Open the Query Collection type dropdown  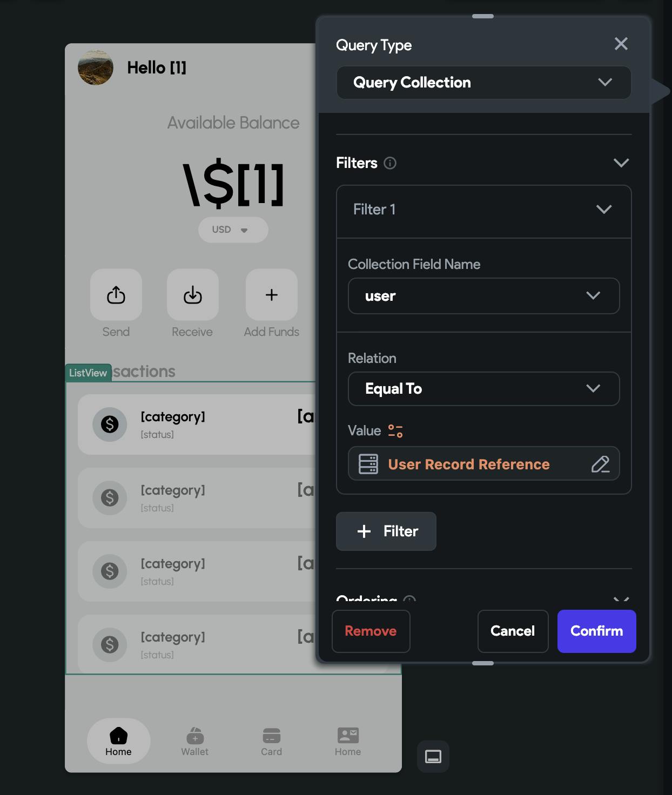click(483, 83)
